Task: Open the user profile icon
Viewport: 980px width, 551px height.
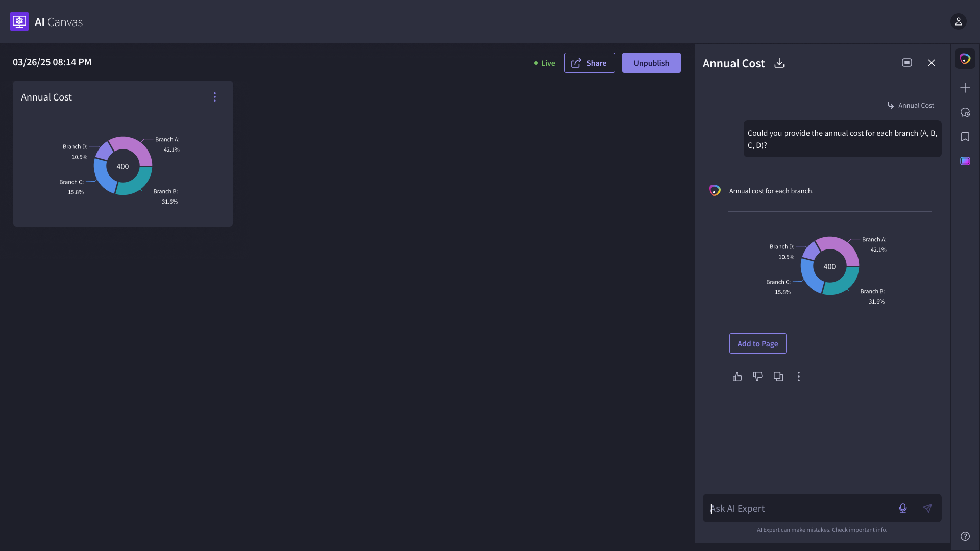Action: 958,21
